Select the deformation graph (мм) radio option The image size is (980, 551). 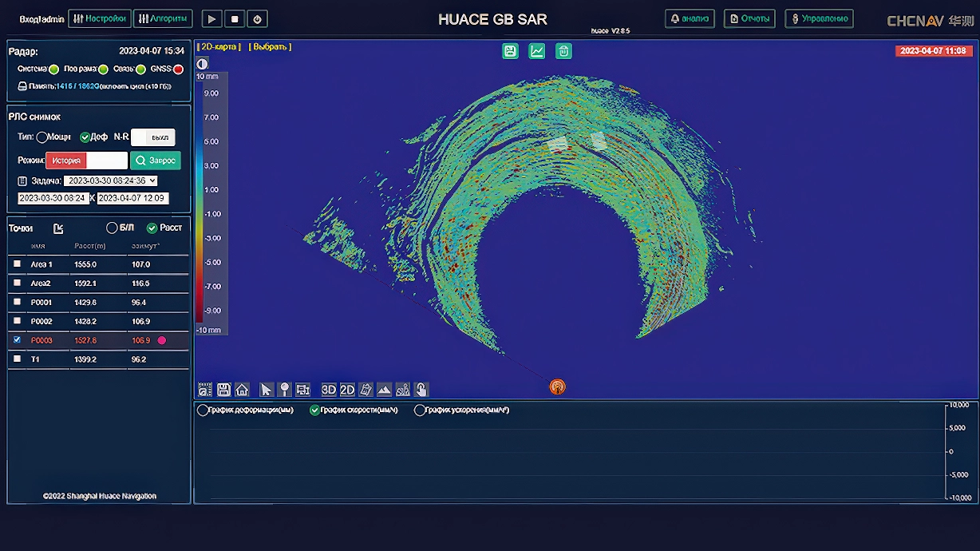pyautogui.click(x=203, y=410)
